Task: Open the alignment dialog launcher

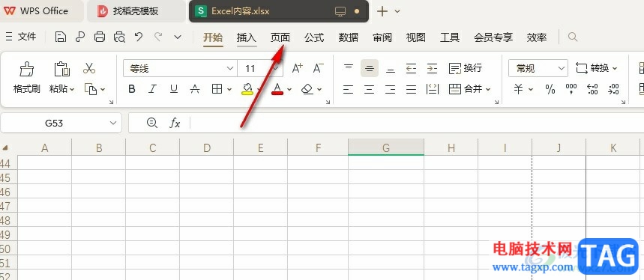Action: (x=496, y=102)
